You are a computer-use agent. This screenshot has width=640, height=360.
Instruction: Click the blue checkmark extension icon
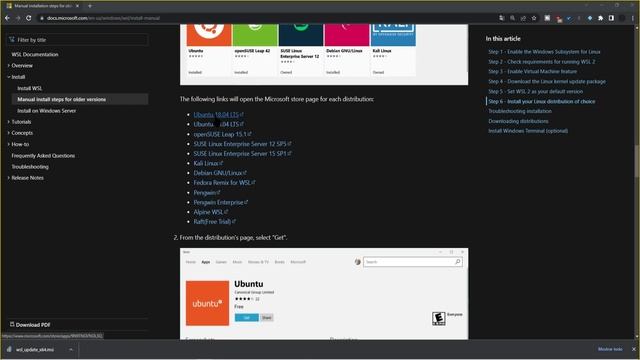point(569,18)
